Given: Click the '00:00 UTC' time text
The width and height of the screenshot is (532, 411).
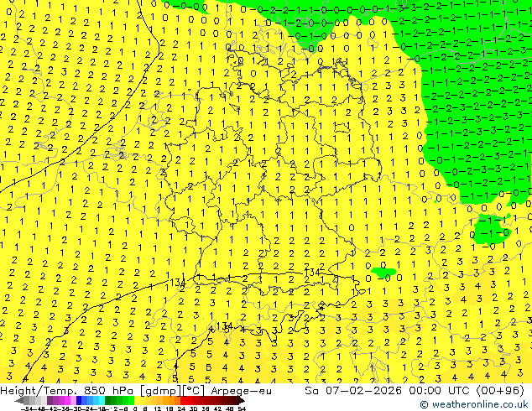Looking at the screenshot, I should (441, 391).
